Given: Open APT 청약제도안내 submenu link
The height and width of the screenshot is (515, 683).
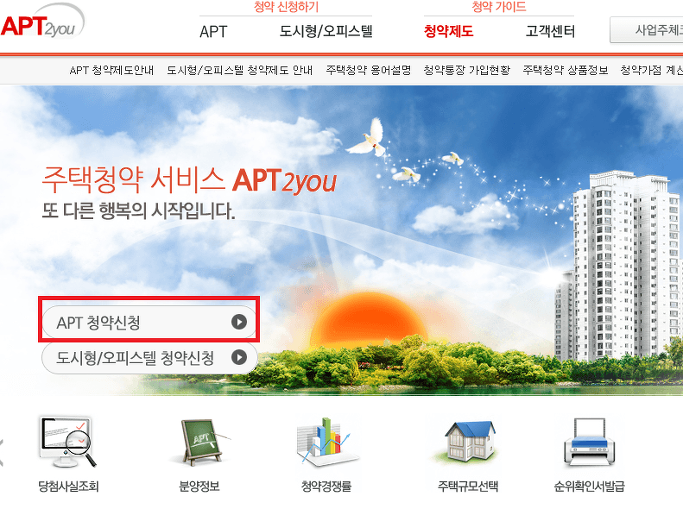Looking at the screenshot, I should [x=112, y=70].
